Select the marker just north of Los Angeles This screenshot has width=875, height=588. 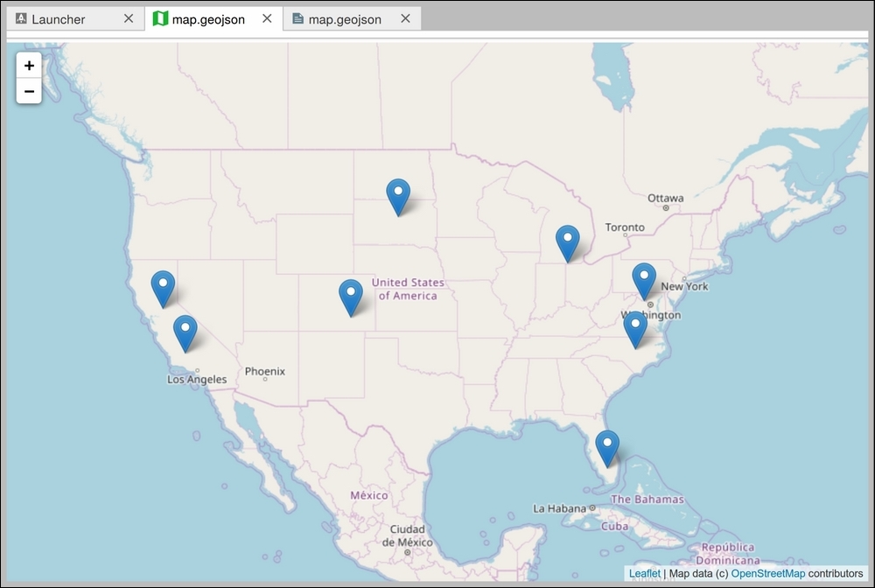coord(185,333)
